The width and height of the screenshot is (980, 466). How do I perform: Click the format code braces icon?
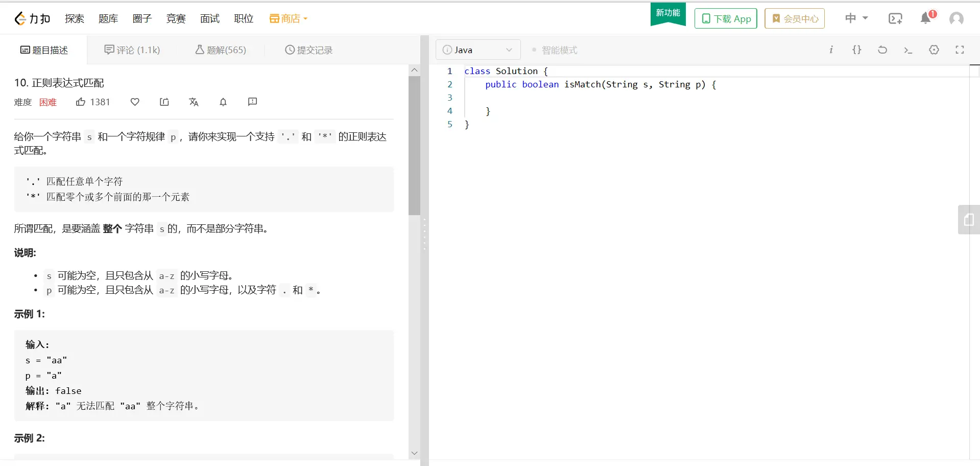857,50
